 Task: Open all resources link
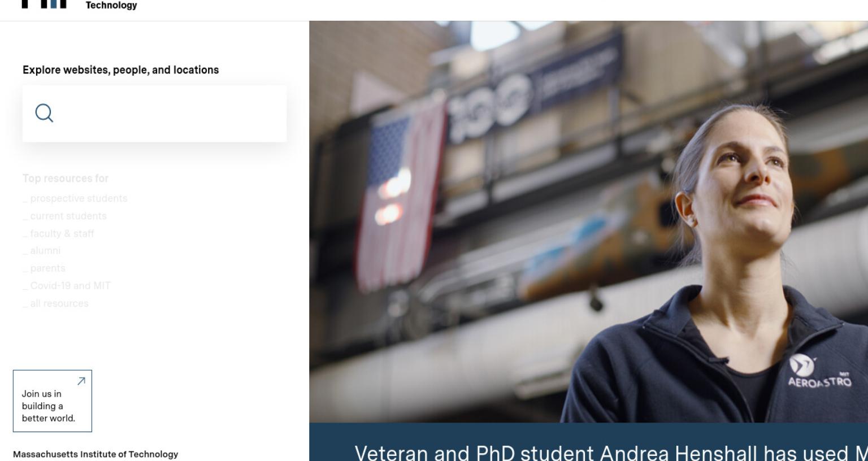[56, 303]
